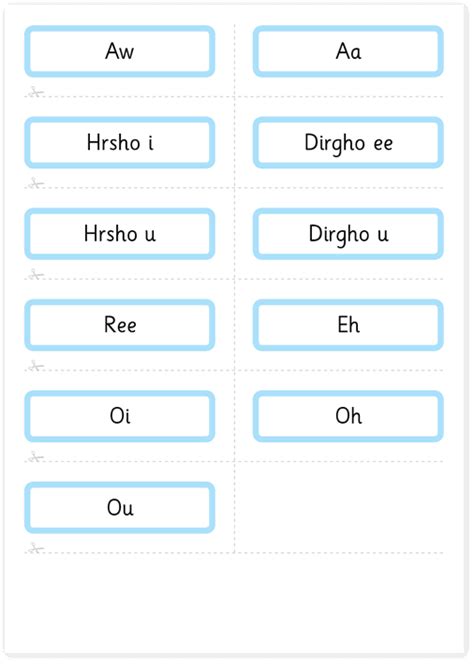
Task: Click the vertical dashed cut line between Aw and Aa
Action: [x=234, y=60]
